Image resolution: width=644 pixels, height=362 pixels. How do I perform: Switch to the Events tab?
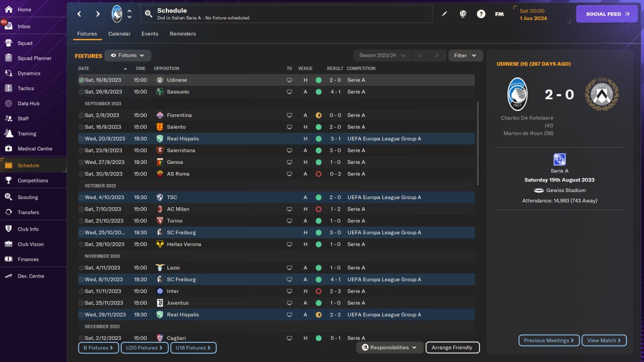[150, 34]
